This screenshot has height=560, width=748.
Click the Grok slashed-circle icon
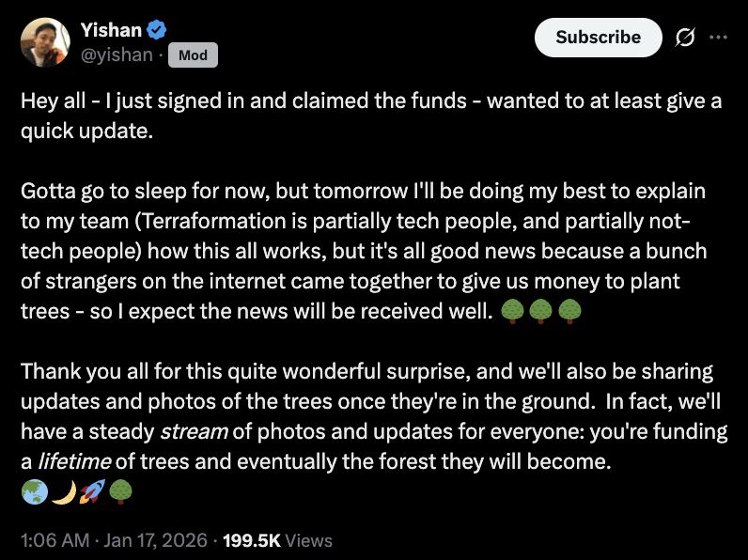[685, 38]
